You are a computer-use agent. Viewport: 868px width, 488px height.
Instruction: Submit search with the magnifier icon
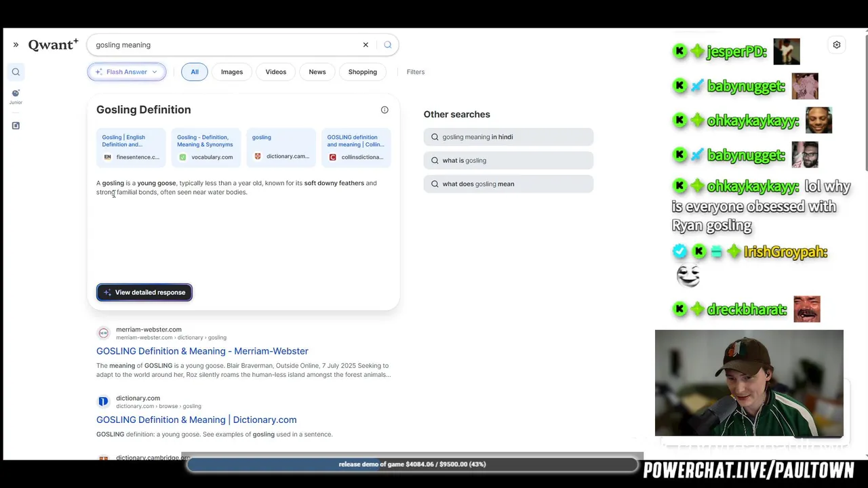point(388,45)
